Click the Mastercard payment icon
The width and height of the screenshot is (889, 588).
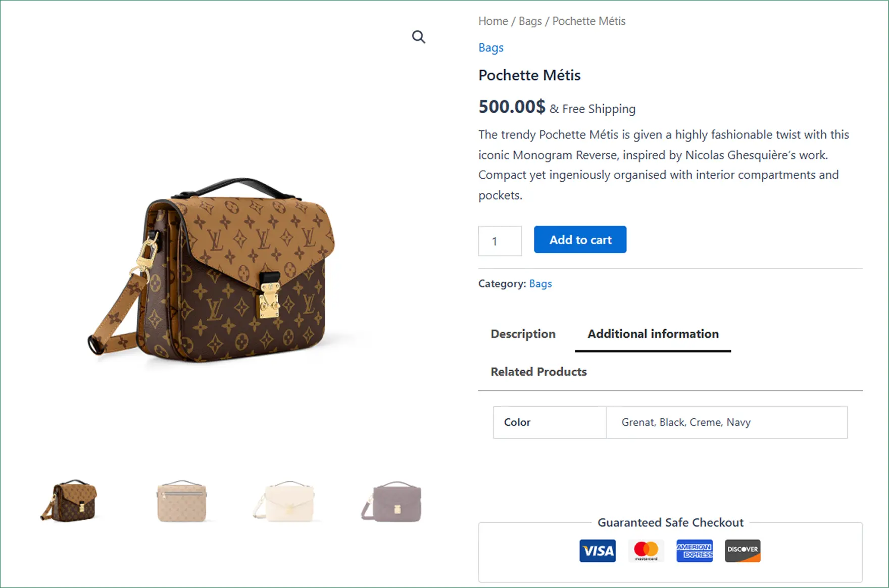646,551
